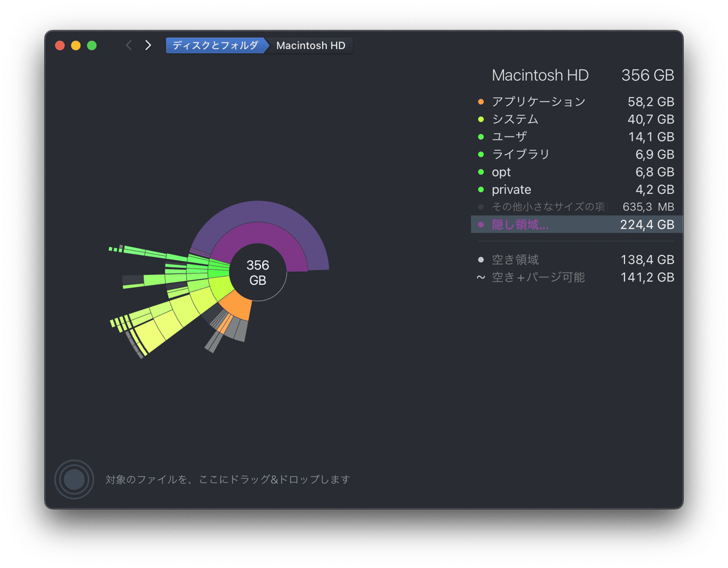Click the yellow window minimize button
This screenshot has width=728, height=568.
click(x=75, y=45)
